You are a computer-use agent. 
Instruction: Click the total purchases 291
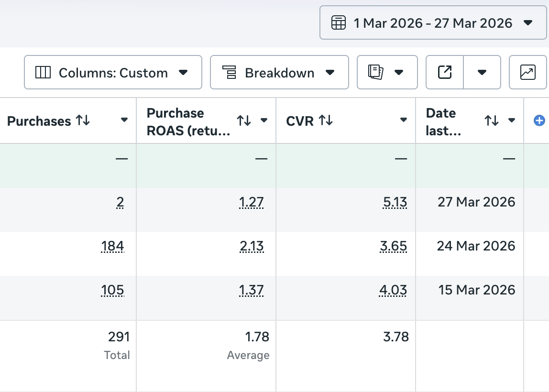tap(119, 337)
